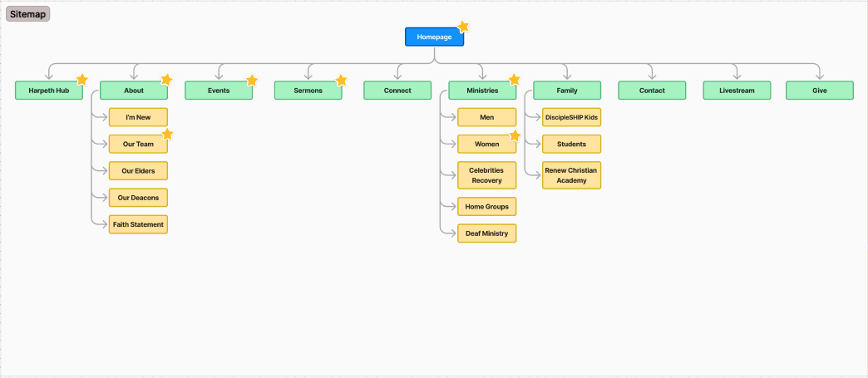Screen dimensions: 868x378
Task: Click the Deaf Ministry subpage node
Action: coord(487,233)
